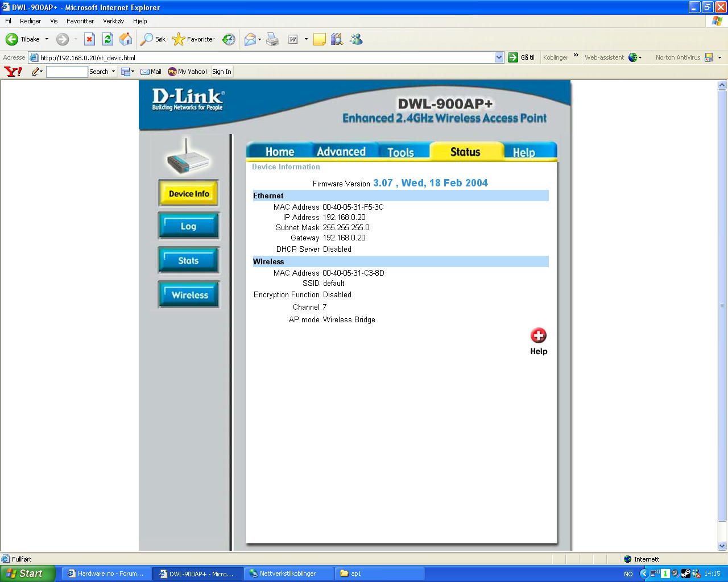
Task: Open the Favoritter menu in menu bar
Action: click(x=80, y=21)
